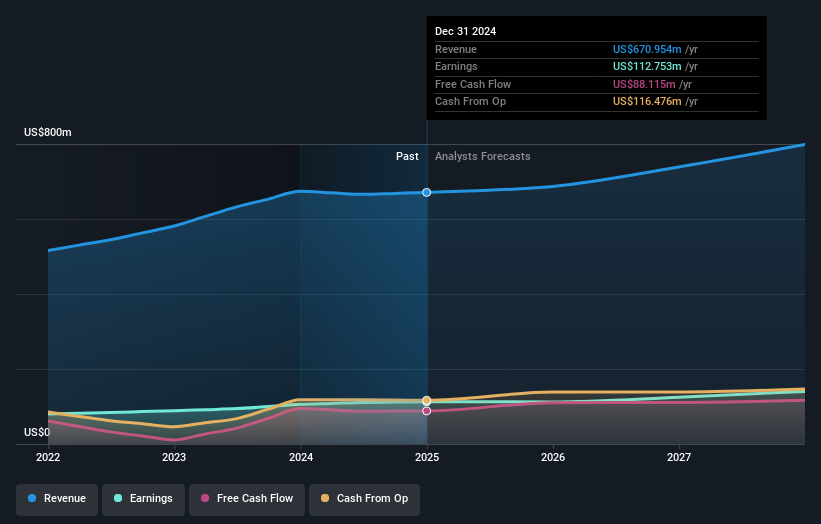This screenshot has width=821, height=524.
Task: Click the pink Free Cash Flow legend dot
Action: [205, 498]
